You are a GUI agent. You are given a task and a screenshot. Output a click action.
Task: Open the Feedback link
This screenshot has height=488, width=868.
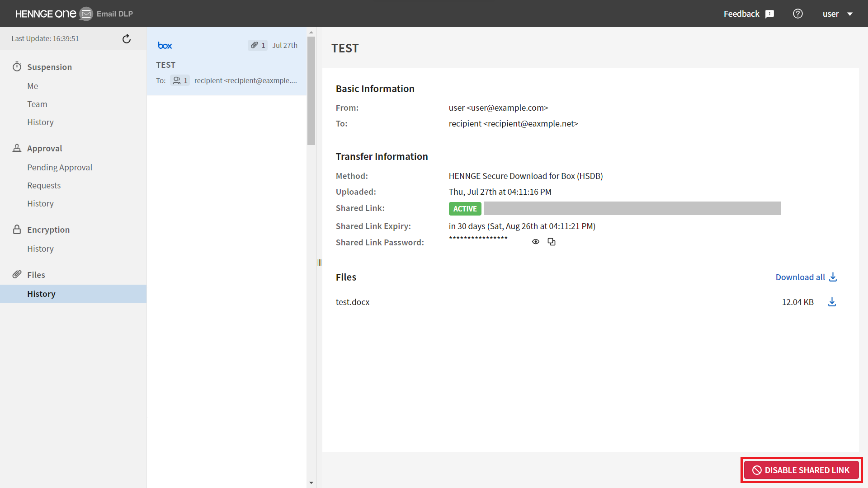(x=741, y=14)
